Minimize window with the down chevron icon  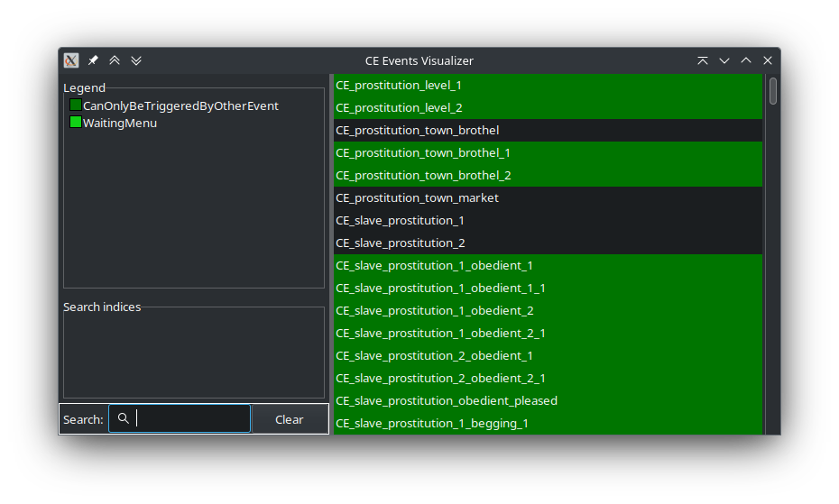[724, 60]
